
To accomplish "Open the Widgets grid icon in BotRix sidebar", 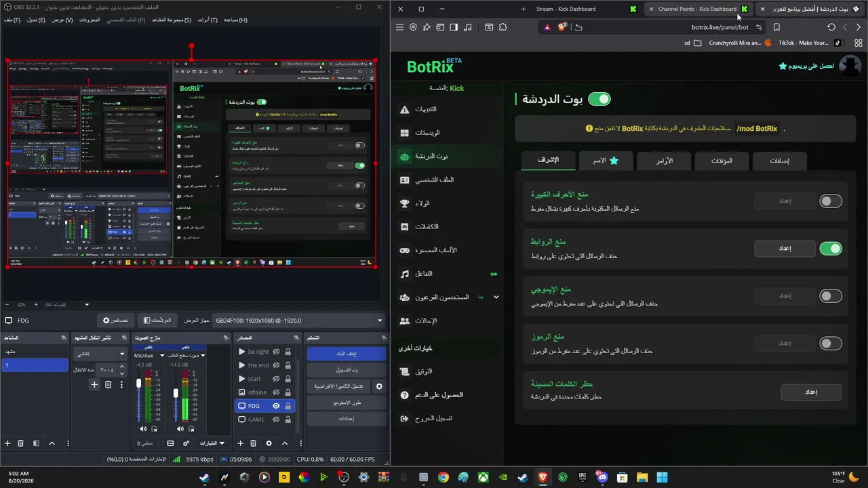I will tap(405, 133).
